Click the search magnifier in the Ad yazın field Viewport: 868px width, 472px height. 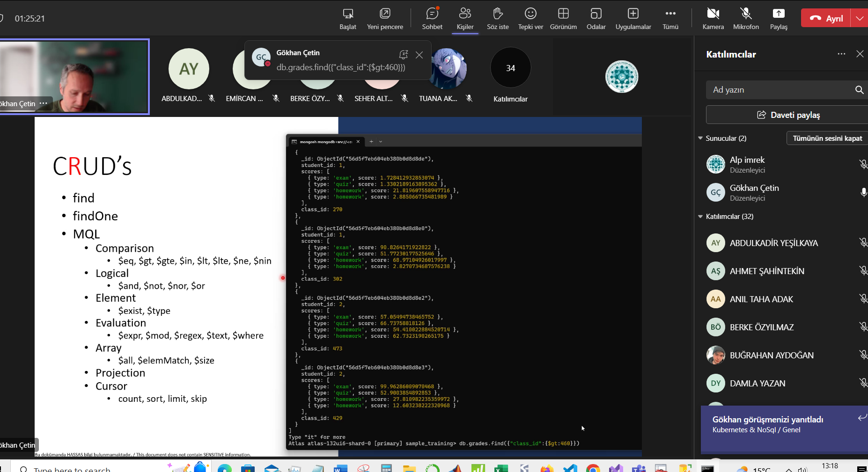tap(859, 90)
